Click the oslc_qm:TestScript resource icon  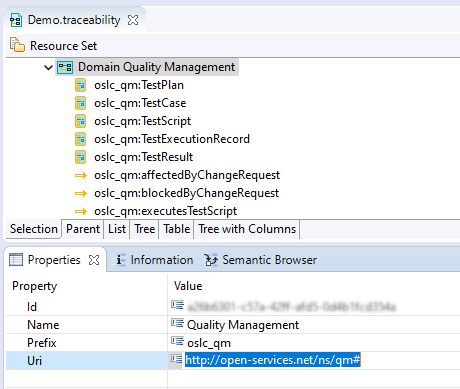(x=80, y=121)
